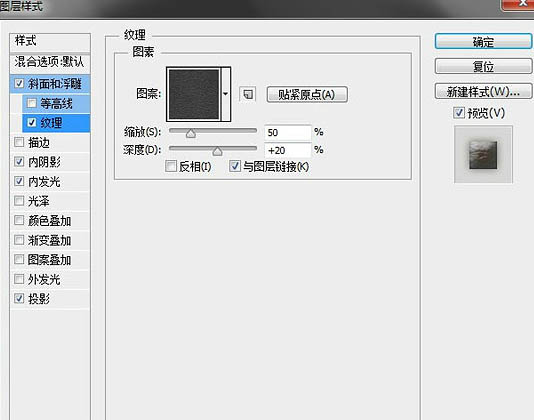Toggle the 描边 stroke effect checkbox
The width and height of the screenshot is (534, 420).
click(19, 142)
